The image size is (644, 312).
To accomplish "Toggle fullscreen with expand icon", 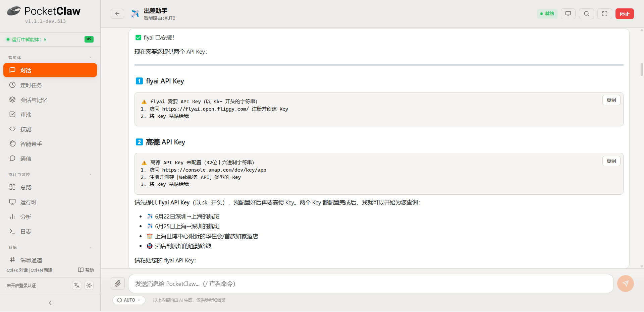I will coord(605,14).
